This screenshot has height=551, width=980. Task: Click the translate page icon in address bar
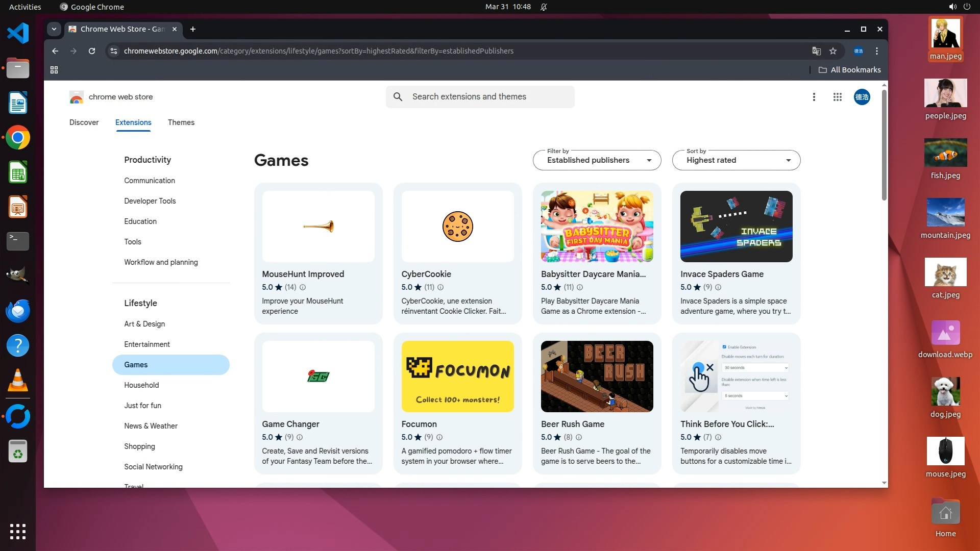[x=816, y=51]
